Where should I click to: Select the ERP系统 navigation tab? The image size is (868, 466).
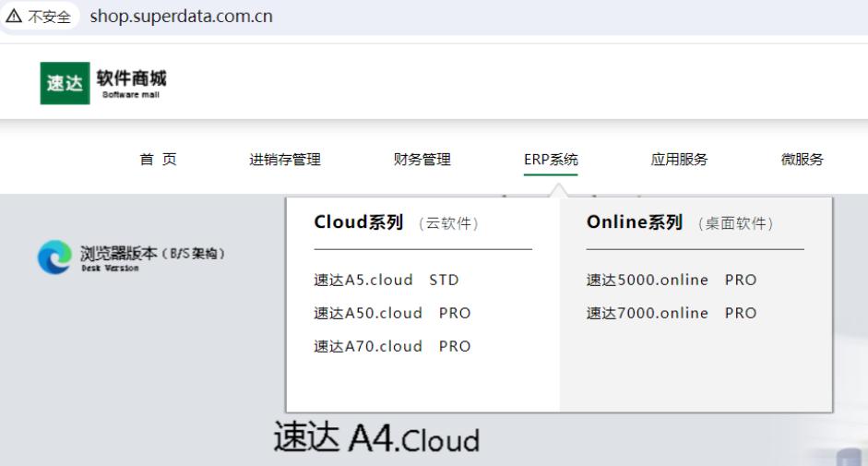pyautogui.click(x=551, y=160)
